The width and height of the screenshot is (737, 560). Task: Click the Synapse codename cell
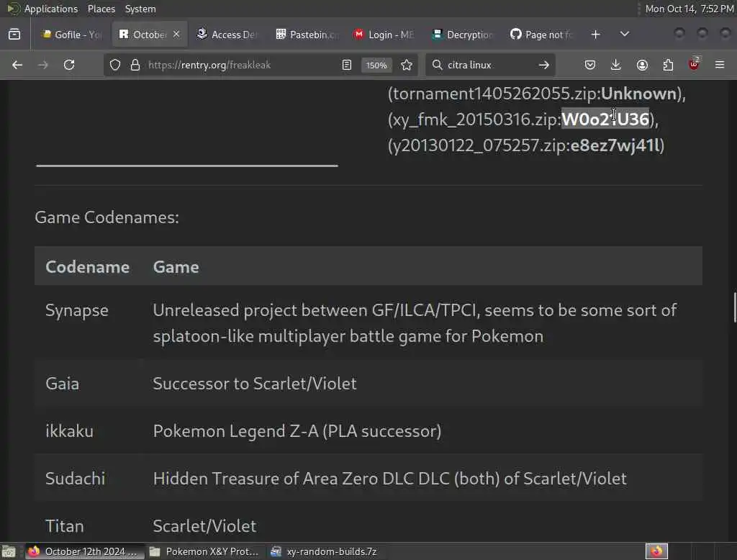point(77,310)
